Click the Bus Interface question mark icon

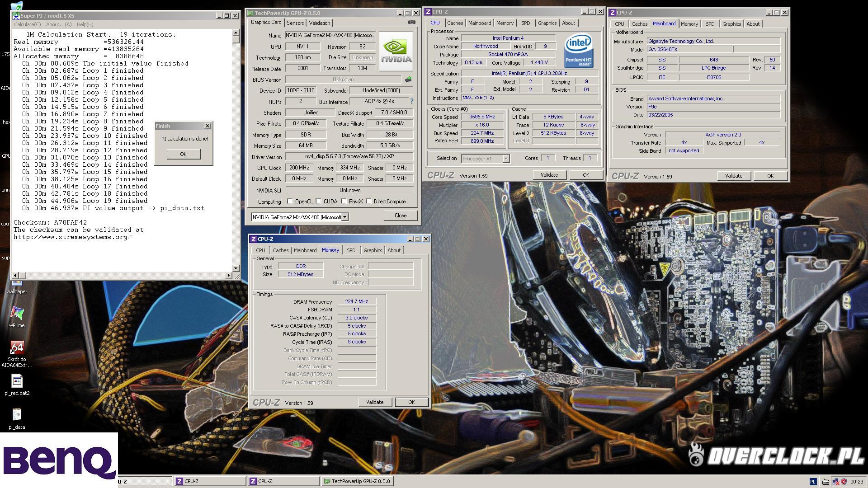411,101
